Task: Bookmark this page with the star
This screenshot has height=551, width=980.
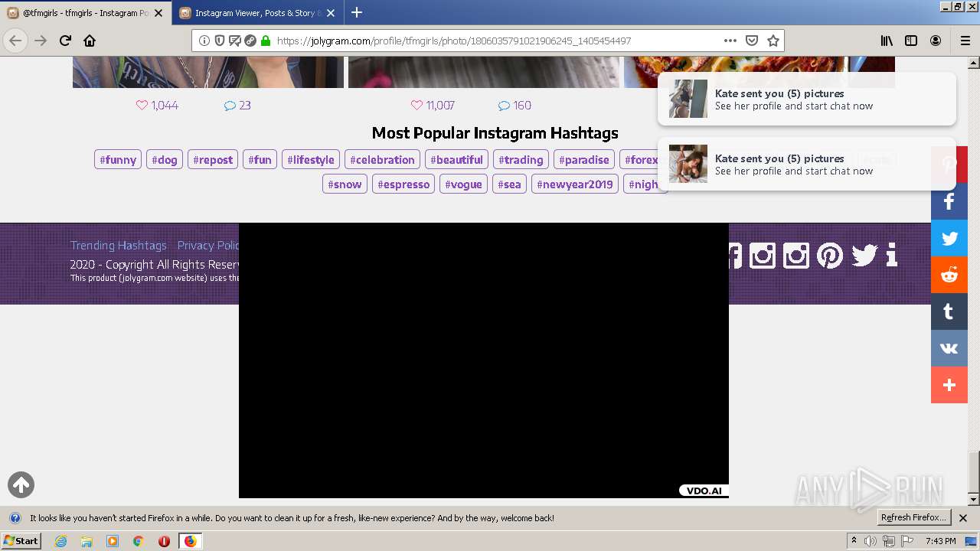Action: tap(773, 41)
